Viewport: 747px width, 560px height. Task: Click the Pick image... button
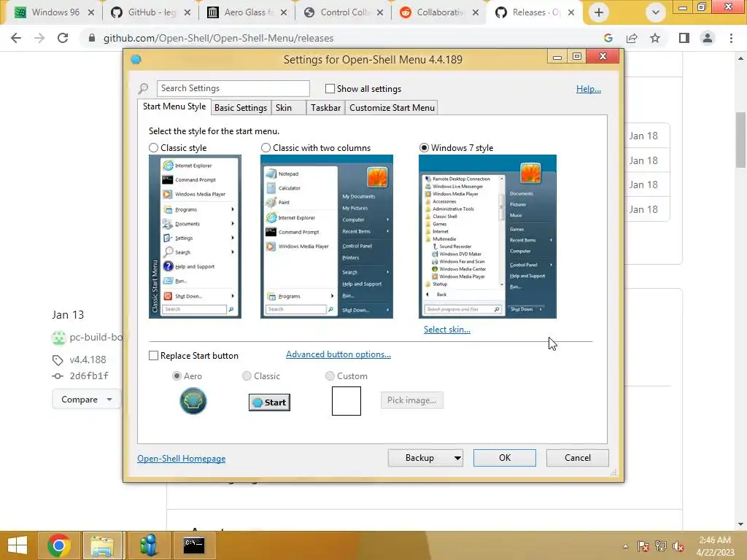(412, 400)
